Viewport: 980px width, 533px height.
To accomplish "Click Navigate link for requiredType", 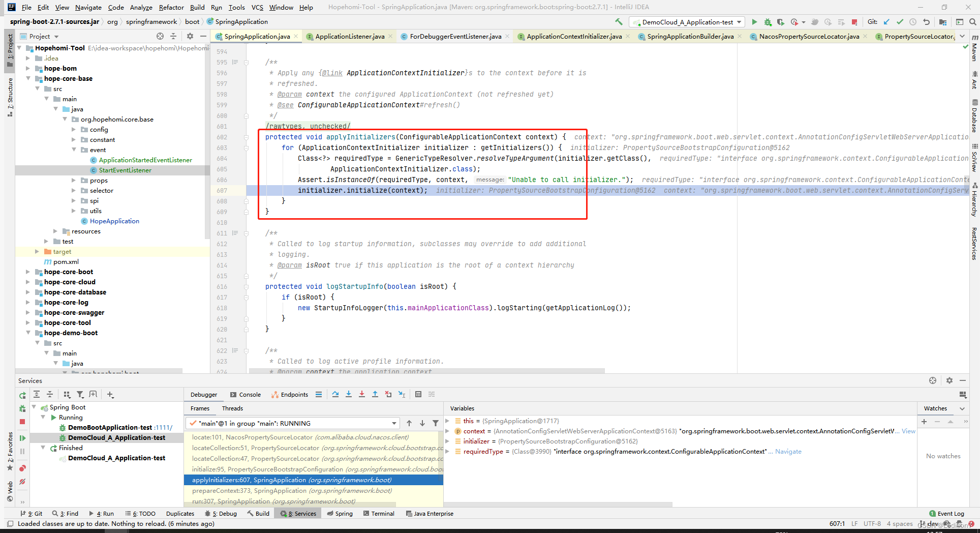I will pos(788,452).
